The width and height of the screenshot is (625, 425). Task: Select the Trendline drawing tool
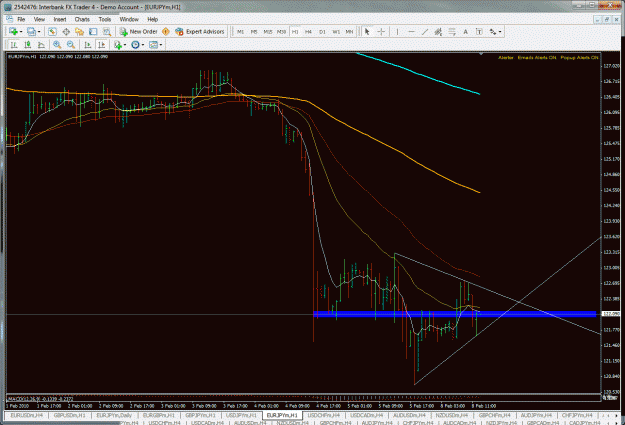click(425, 31)
